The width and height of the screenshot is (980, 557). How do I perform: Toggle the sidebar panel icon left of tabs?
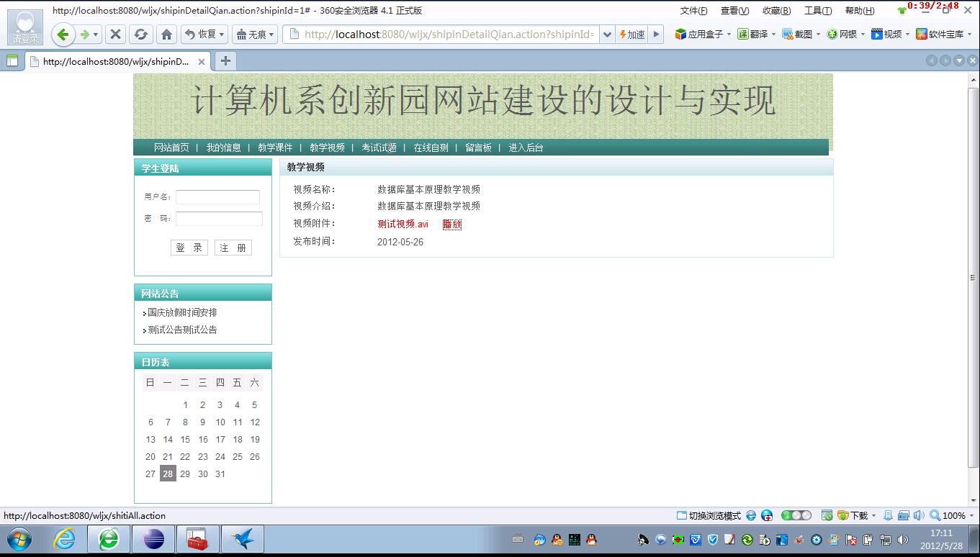pos(12,61)
